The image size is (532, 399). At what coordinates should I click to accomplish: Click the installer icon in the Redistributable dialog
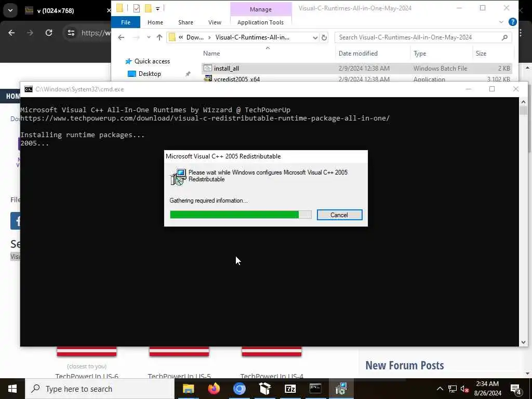(178, 177)
